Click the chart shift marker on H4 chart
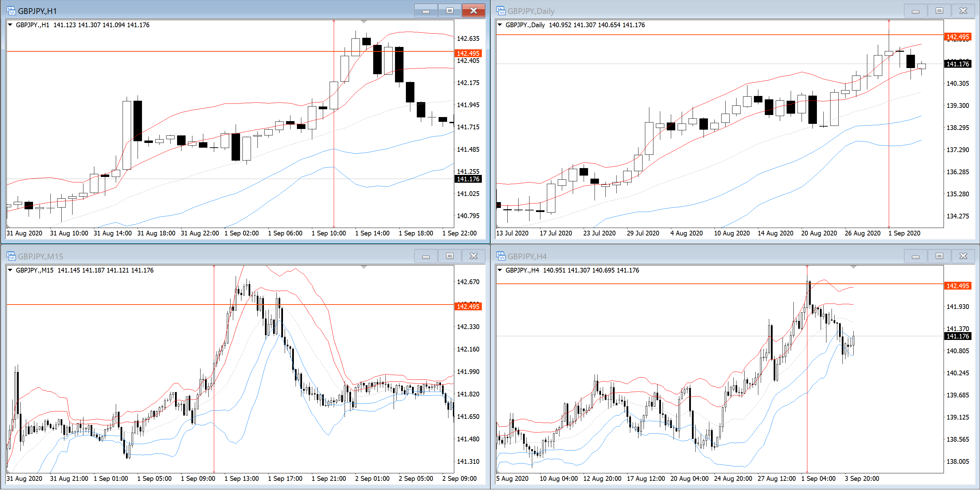The image size is (980, 490). point(853,267)
